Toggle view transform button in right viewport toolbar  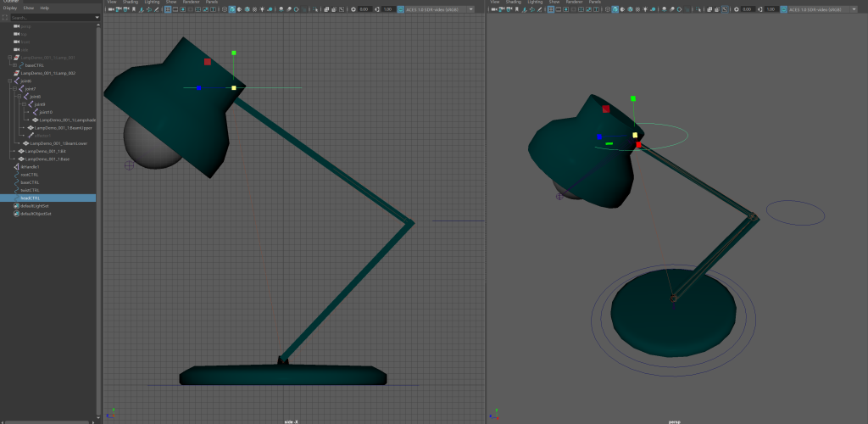pos(783,9)
